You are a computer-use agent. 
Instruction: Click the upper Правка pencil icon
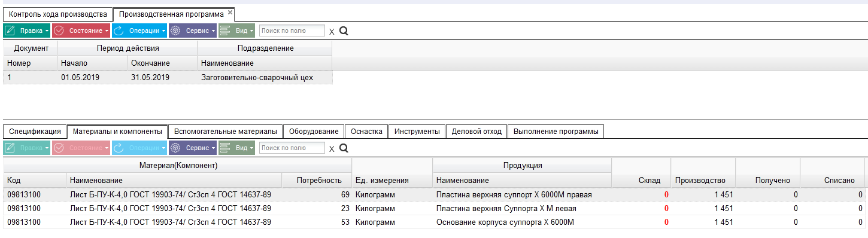click(x=10, y=30)
